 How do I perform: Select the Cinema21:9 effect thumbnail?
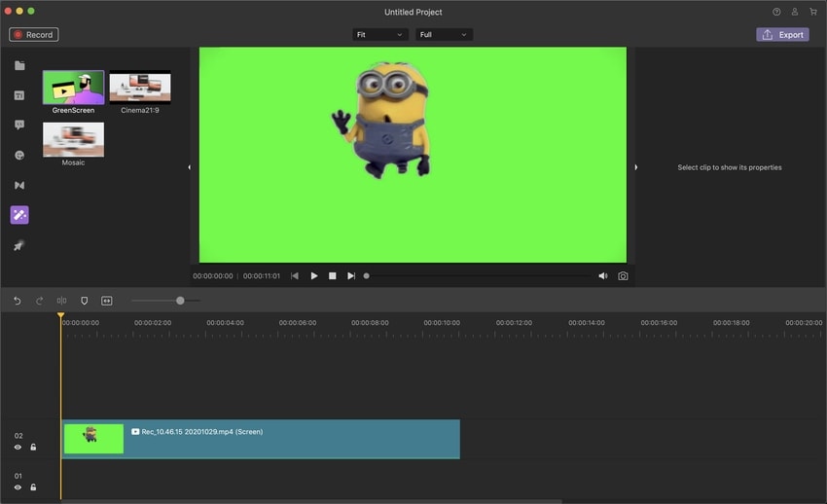140,88
